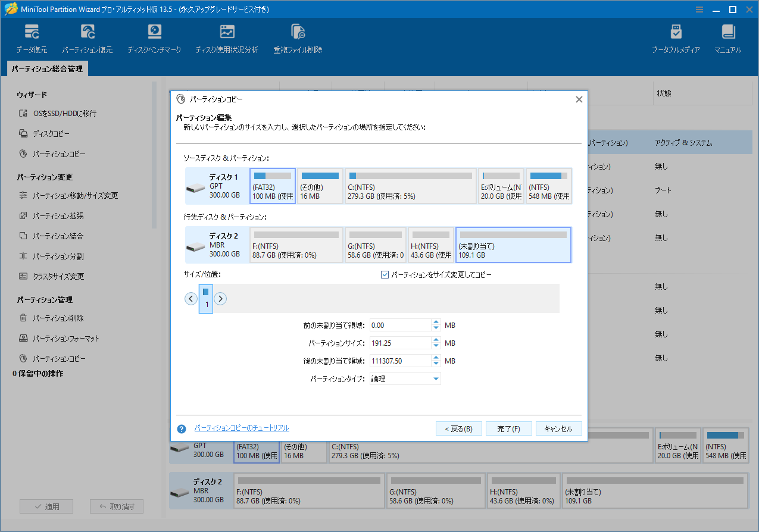The image size is (759, 532).
Task: Click the パーティションサイズ input field
Action: click(401, 343)
